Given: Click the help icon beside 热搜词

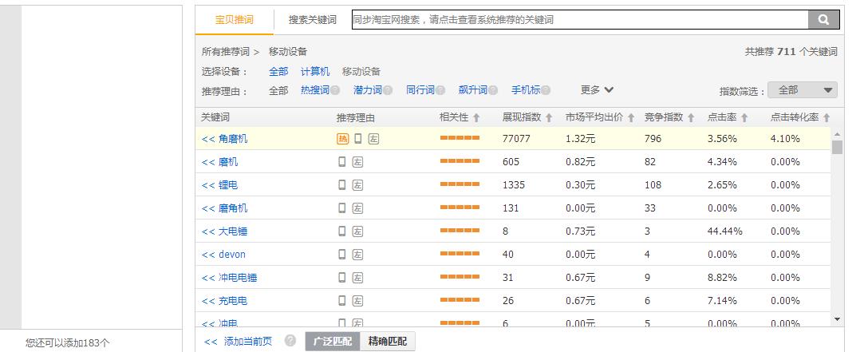Looking at the screenshot, I should coord(335,90).
